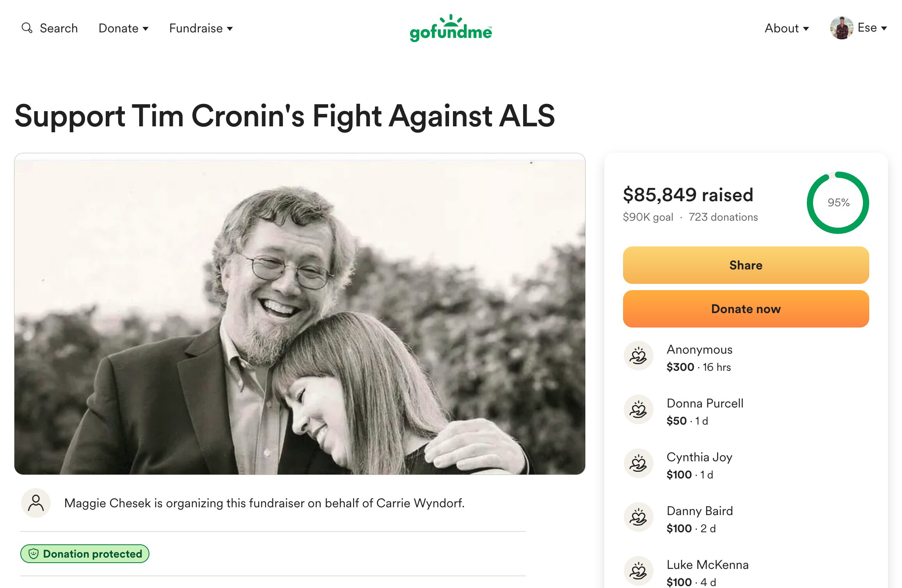Viewport: 902px width, 588px height.
Task: Click the donation icon beside Donna Purcell
Action: click(638, 410)
